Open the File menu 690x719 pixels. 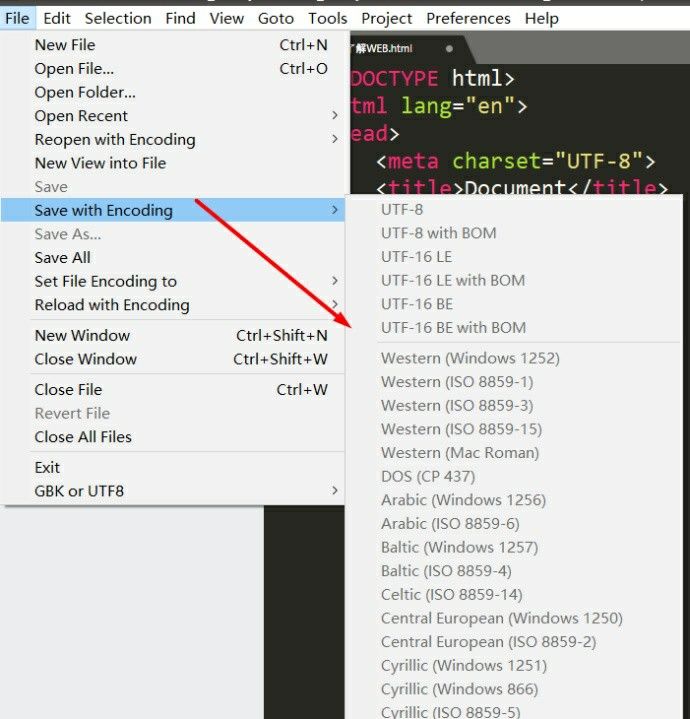tap(17, 18)
